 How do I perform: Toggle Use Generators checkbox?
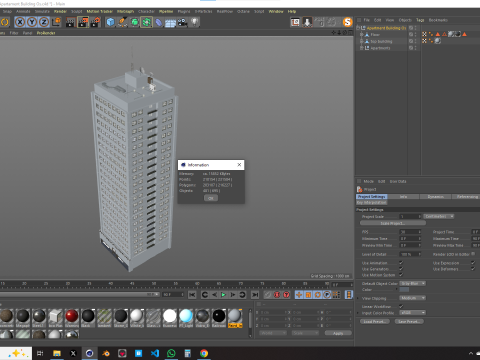pos(401,269)
